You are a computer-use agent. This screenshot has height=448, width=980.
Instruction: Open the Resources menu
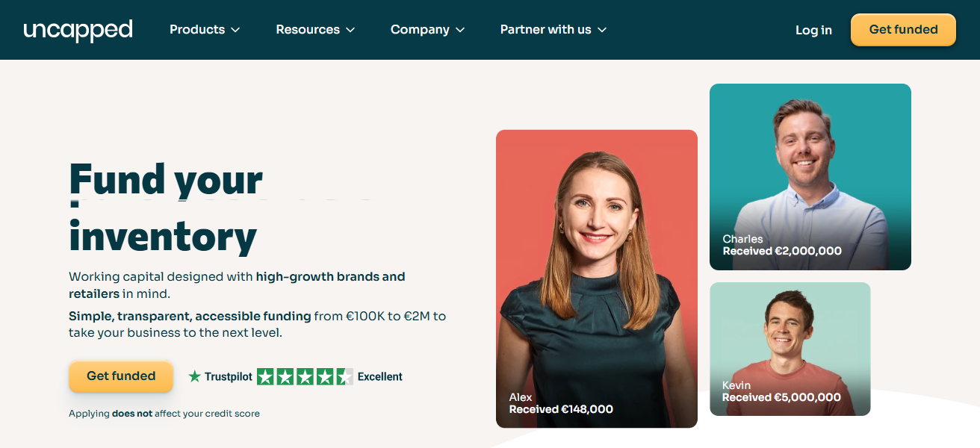coord(308,30)
